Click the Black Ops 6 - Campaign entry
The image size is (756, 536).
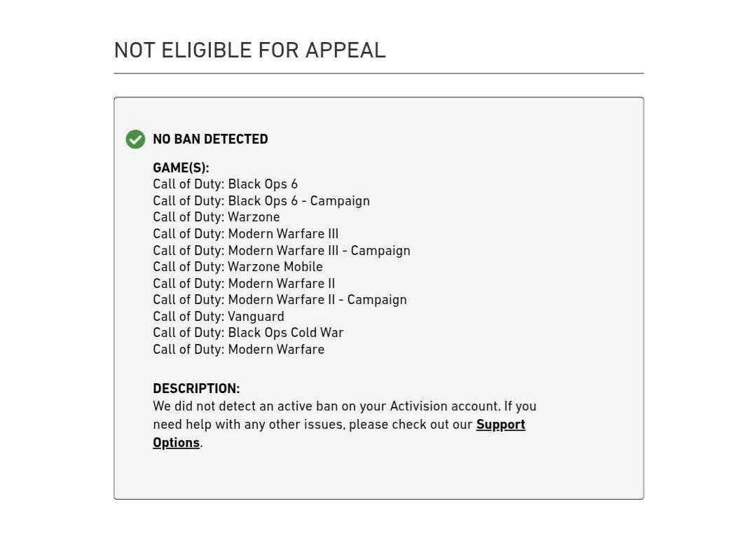tap(261, 201)
